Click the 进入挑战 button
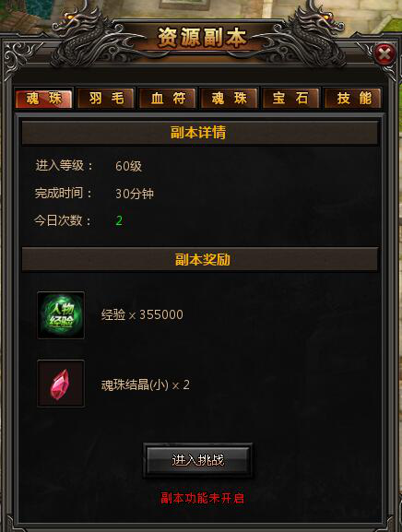 [198, 460]
